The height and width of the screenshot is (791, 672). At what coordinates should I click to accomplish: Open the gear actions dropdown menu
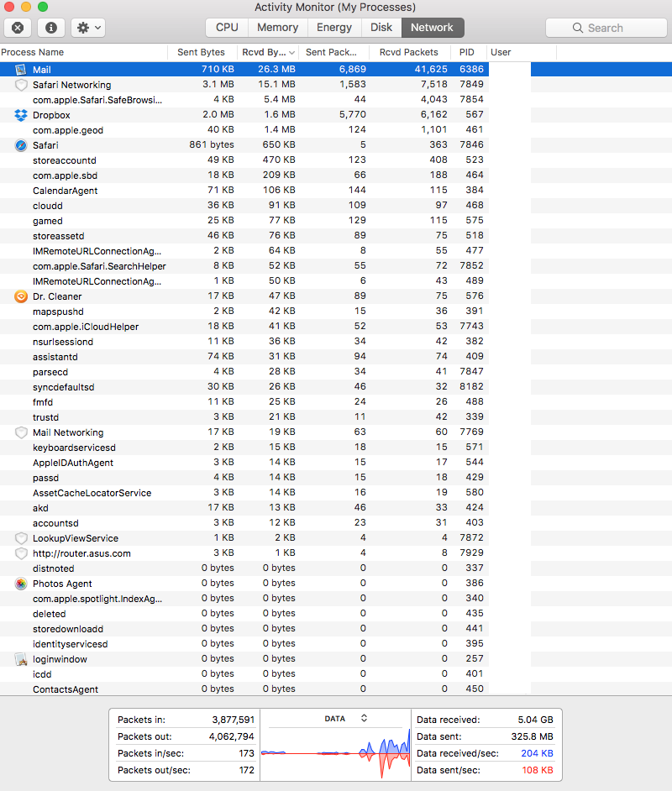coord(88,28)
